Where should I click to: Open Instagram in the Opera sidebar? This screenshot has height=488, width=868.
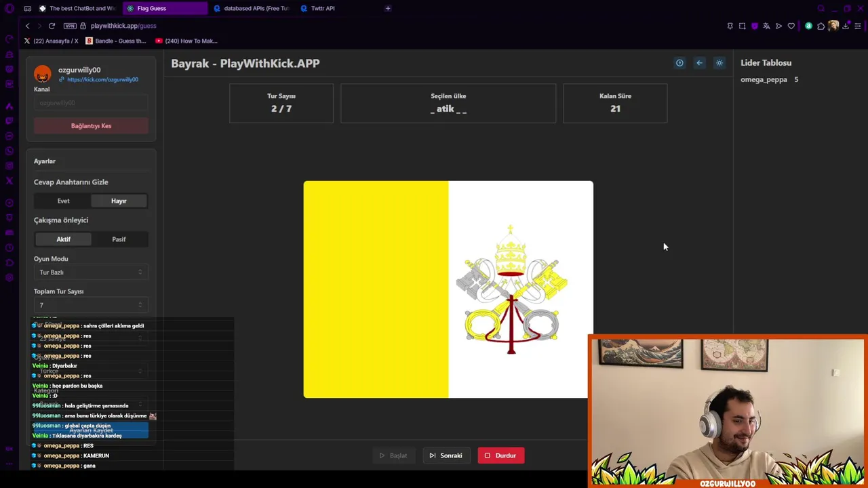point(9,165)
